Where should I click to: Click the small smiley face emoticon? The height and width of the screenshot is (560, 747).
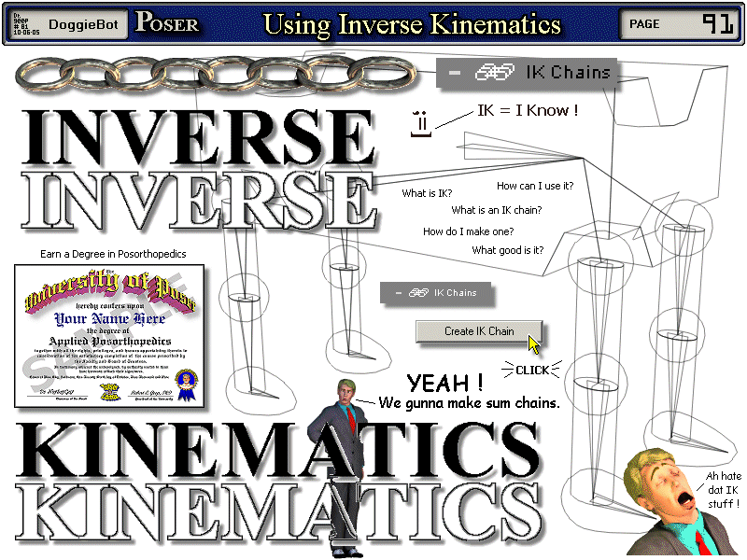[422, 124]
